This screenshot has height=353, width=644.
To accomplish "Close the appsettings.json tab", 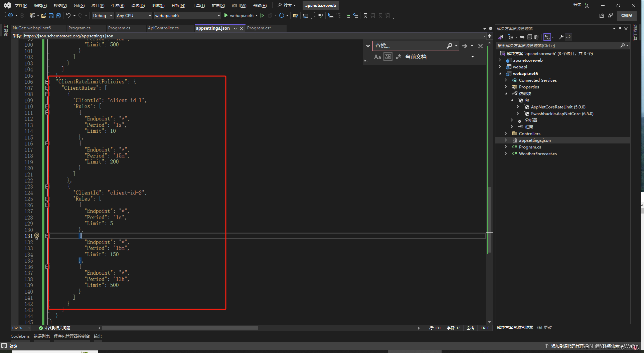I will [x=241, y=28].
